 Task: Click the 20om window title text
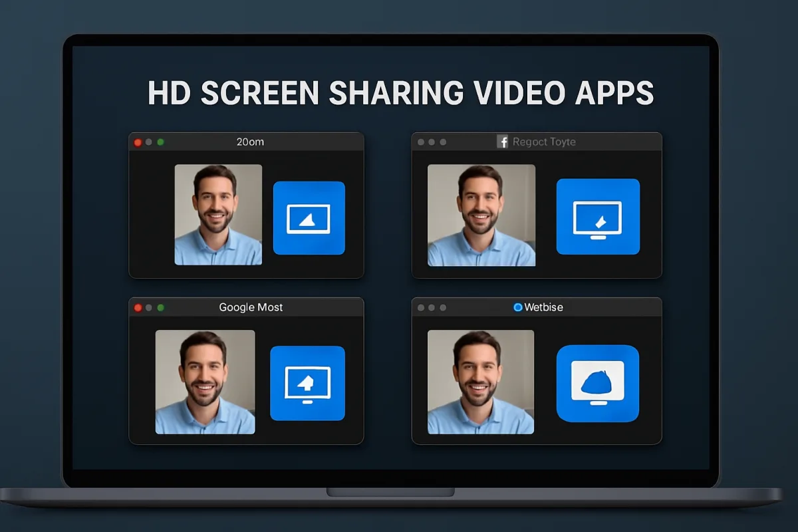click(250, 142)
